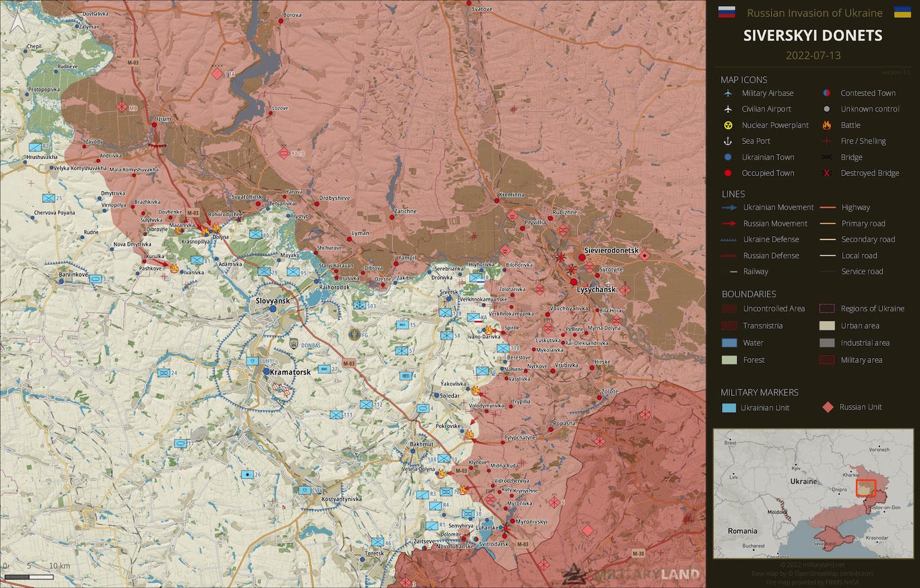Image resolution: width=920 pixels, height=588 pixels.
Task: Select the Ukrainian Unit legend marker
Action: point(729,408)
